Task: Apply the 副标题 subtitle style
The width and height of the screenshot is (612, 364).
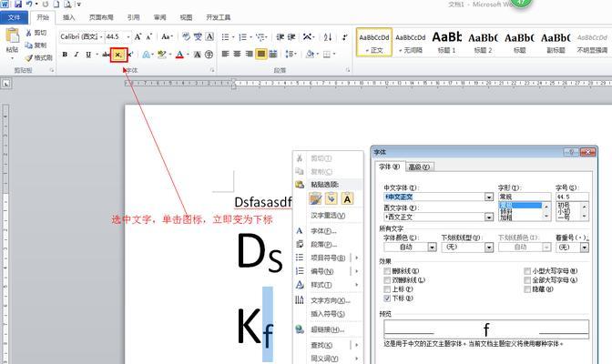Action: click(556, 42)
